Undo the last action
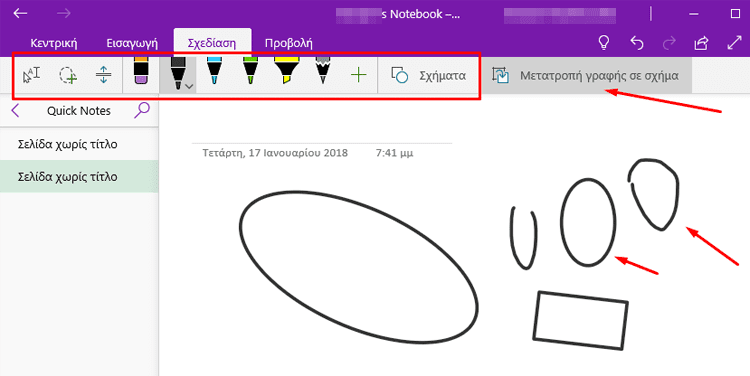The width and height of the screenshot is (750, 376). click(637, 43)
